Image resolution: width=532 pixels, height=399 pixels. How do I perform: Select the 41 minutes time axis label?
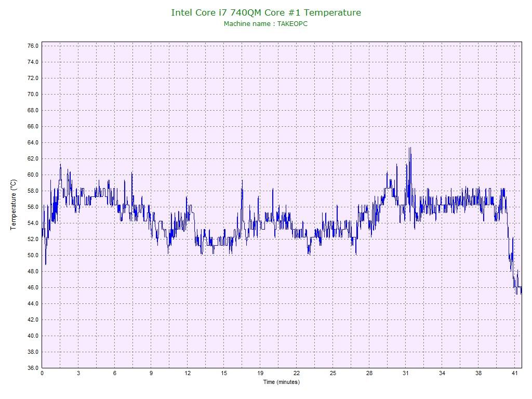515,373
